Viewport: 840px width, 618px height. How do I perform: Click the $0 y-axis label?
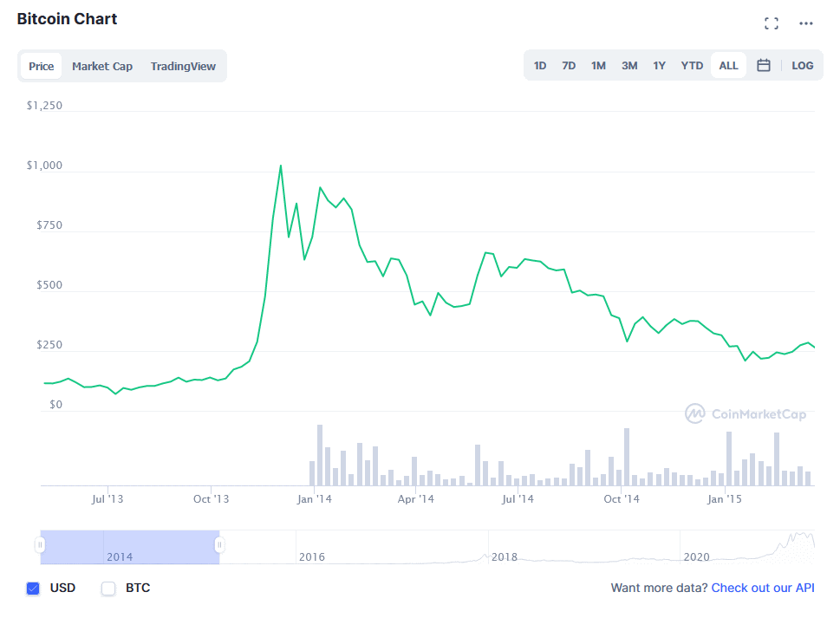(55, 405)
